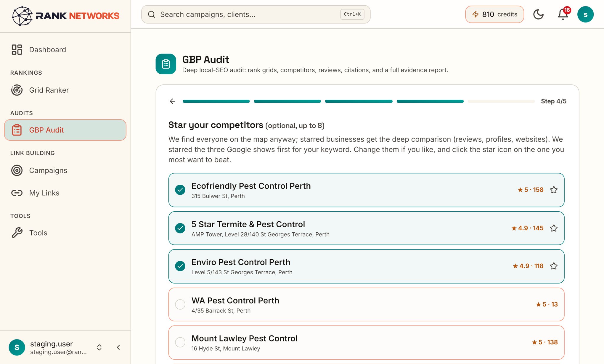
Task: Uncheck Ecofriendly Pest Control Perth
Action: [x=180, y=190]
